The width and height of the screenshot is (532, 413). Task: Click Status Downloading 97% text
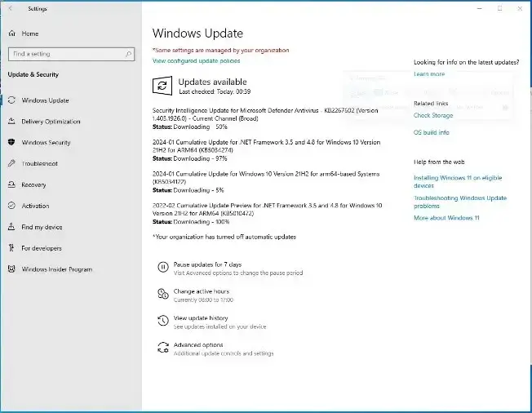click(x=189, y=158)
